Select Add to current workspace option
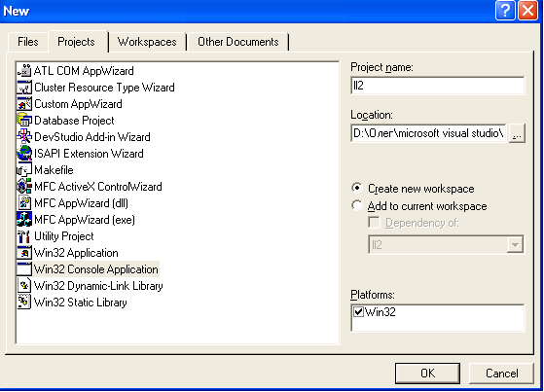544x392 pixels. pos(356,205)
